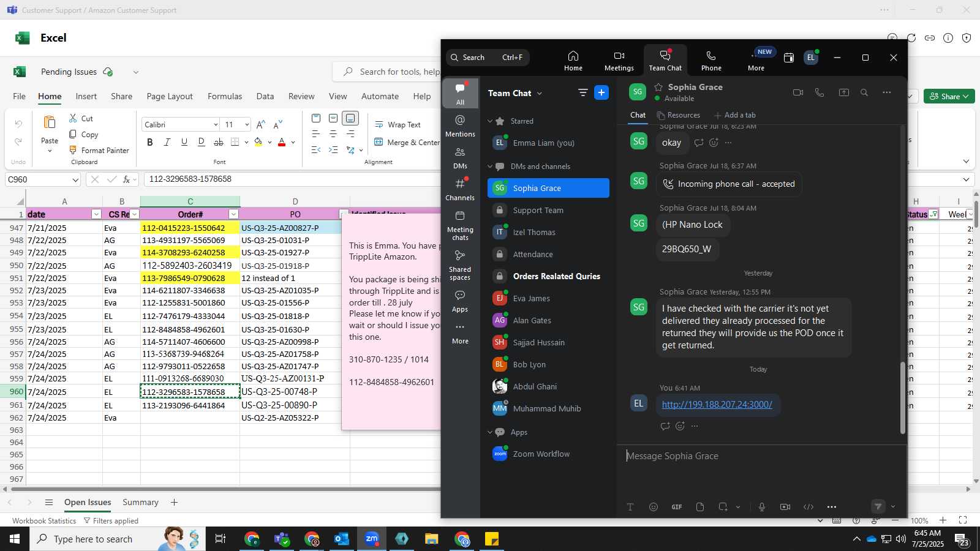Open the Zoom app in Windows taskbar
Screen dimensions: 980x551
(x=372, y=539)
